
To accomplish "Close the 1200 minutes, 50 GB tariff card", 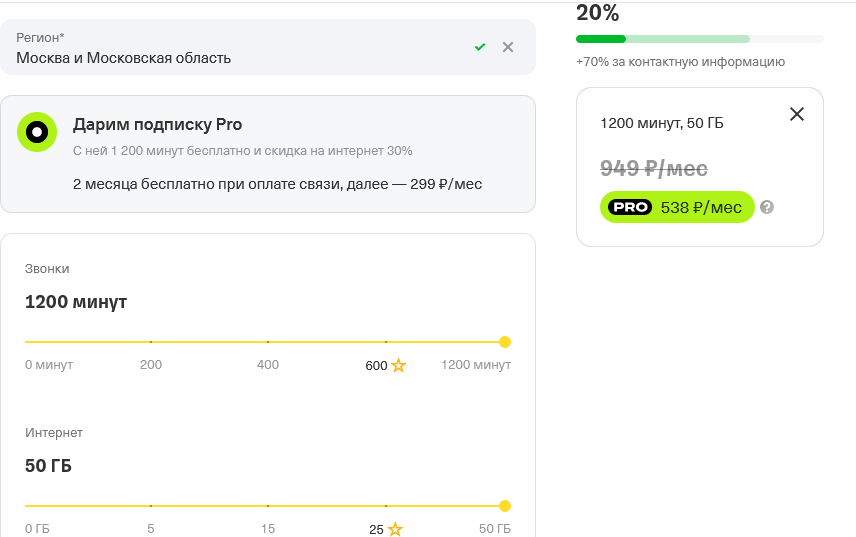I will (797, 114).
